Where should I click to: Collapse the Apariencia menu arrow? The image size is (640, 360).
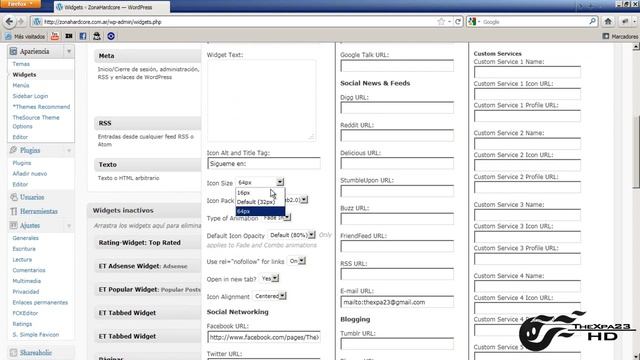pyautogui.click(x=69, y=51)
